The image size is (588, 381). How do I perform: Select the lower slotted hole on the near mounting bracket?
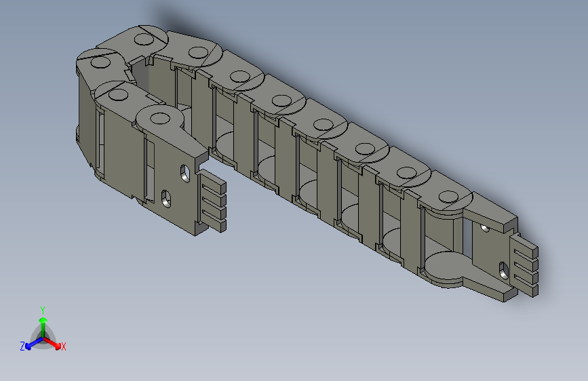(166, 199)
